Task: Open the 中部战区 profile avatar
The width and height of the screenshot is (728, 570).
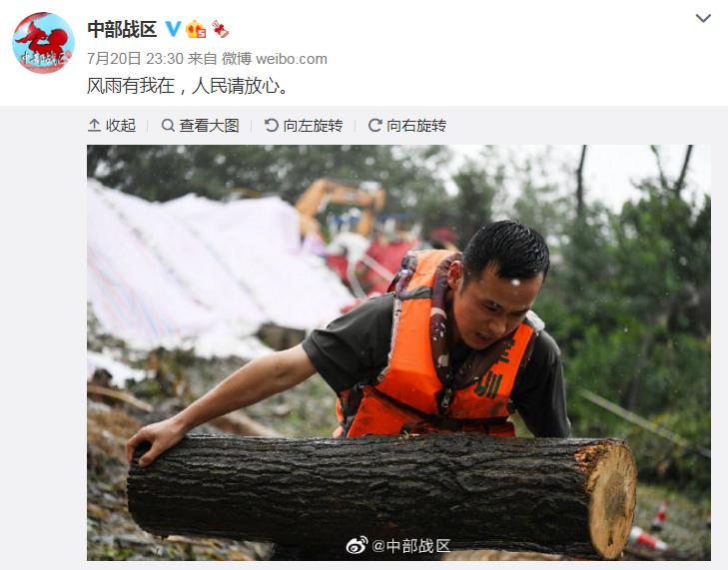Action: 43,43
